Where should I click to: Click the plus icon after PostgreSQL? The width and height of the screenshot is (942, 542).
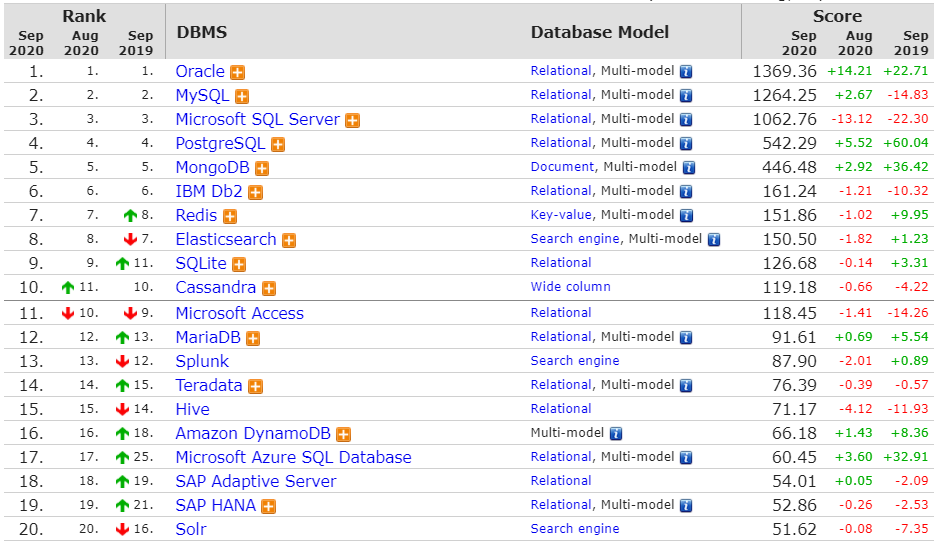(278, 145)
